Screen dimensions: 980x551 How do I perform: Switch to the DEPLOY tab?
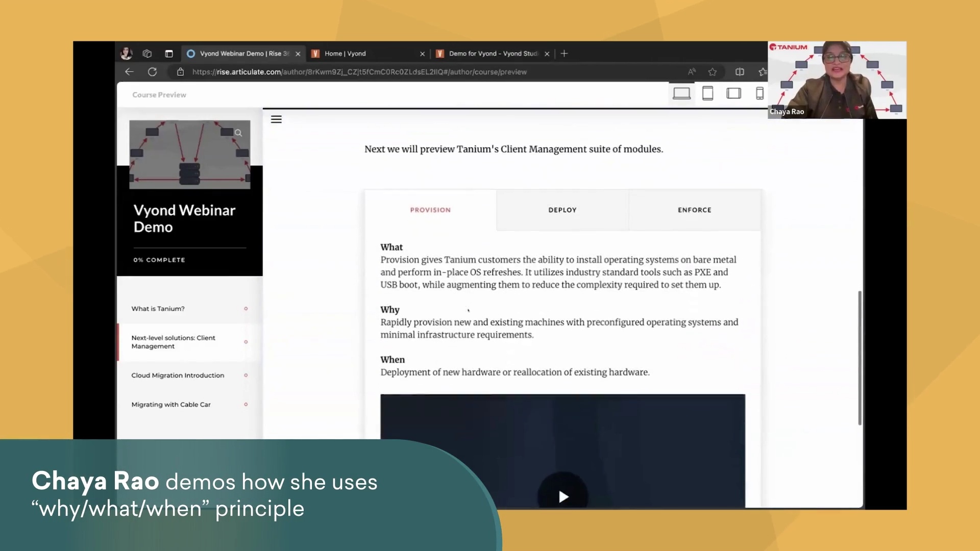click(x=562, y=210)
